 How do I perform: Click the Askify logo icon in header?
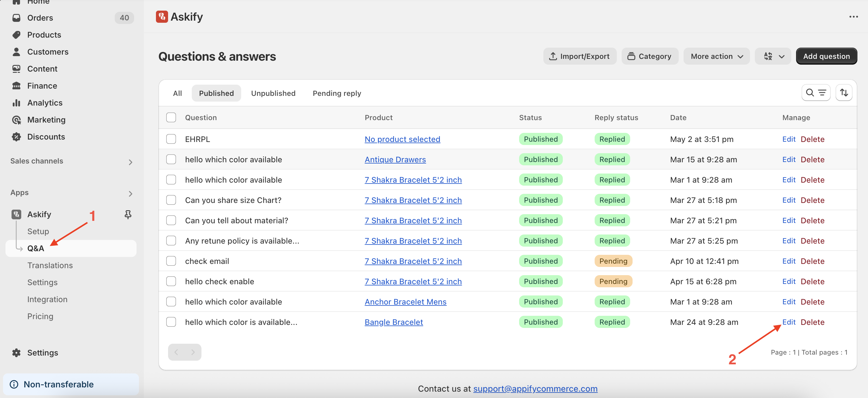[162, 17]
